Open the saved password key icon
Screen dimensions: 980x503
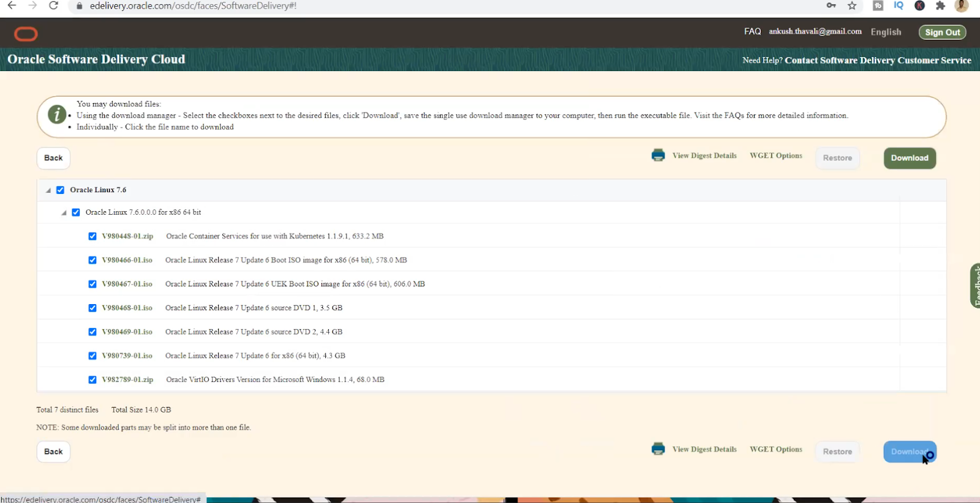(831, 6)
